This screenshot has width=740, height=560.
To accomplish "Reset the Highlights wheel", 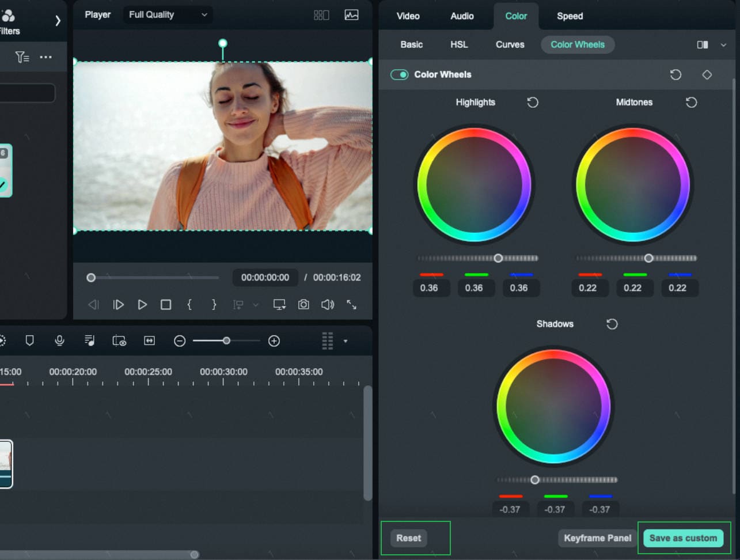I will 533,102.
